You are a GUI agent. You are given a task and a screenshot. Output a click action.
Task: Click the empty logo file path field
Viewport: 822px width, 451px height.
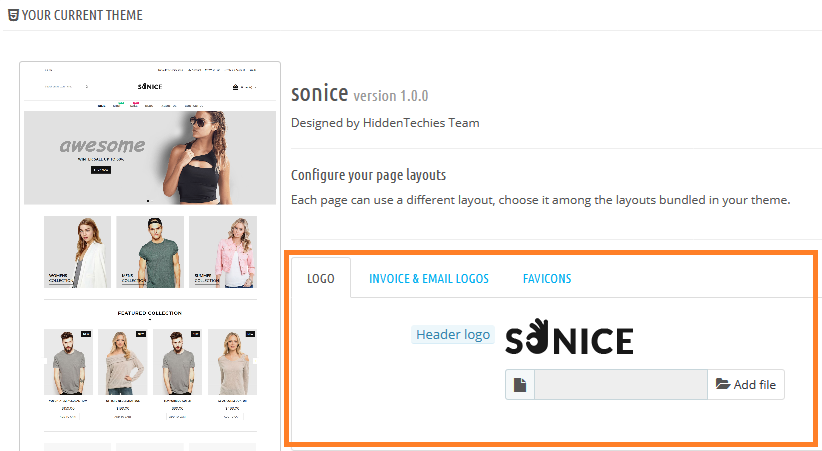620,385
